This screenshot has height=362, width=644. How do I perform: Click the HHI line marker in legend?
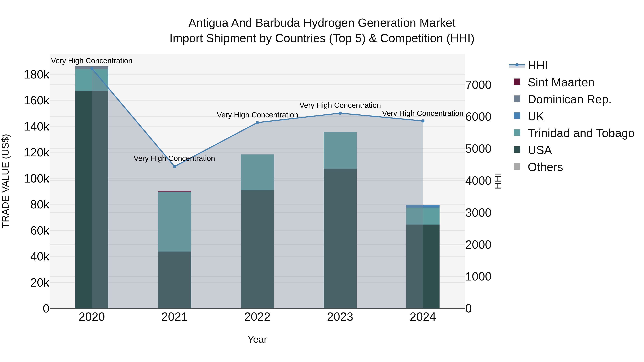517,65
